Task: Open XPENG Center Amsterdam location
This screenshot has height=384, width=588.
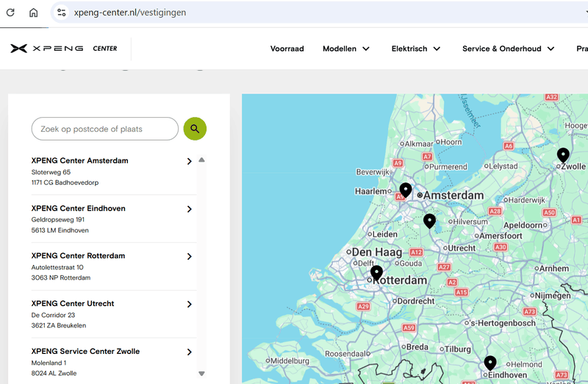Action: [x=79, y=160]
